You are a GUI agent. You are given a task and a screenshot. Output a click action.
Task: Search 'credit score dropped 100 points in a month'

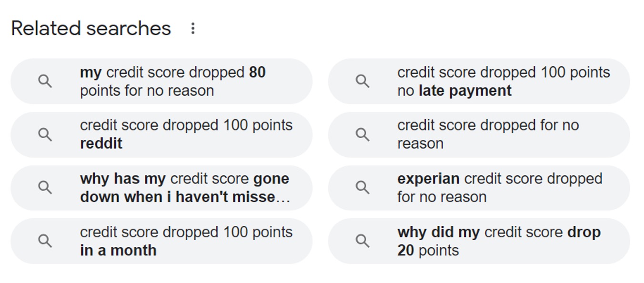click(x=186, y=241)
